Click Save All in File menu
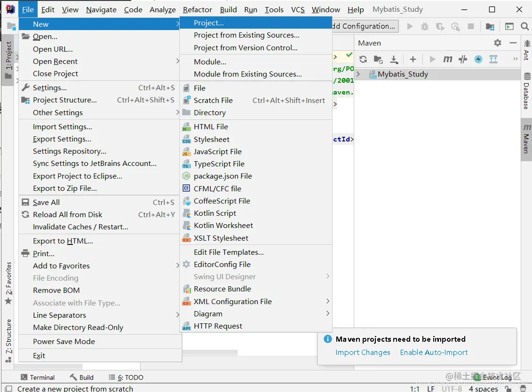Image resolution: width=532 pixels, height=392 pixels. [99, 202]
